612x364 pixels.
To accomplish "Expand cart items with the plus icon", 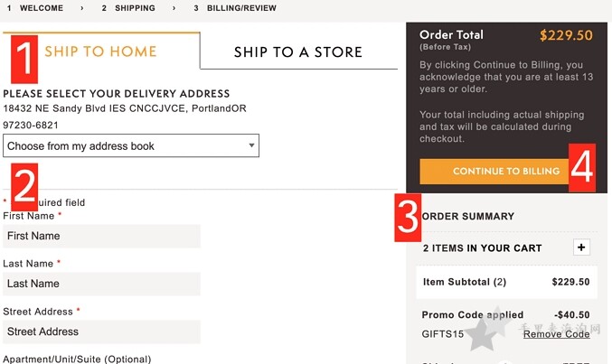I will point(581,247).
